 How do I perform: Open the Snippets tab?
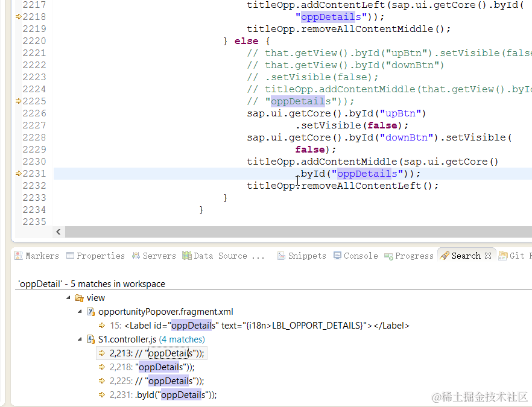302,256
